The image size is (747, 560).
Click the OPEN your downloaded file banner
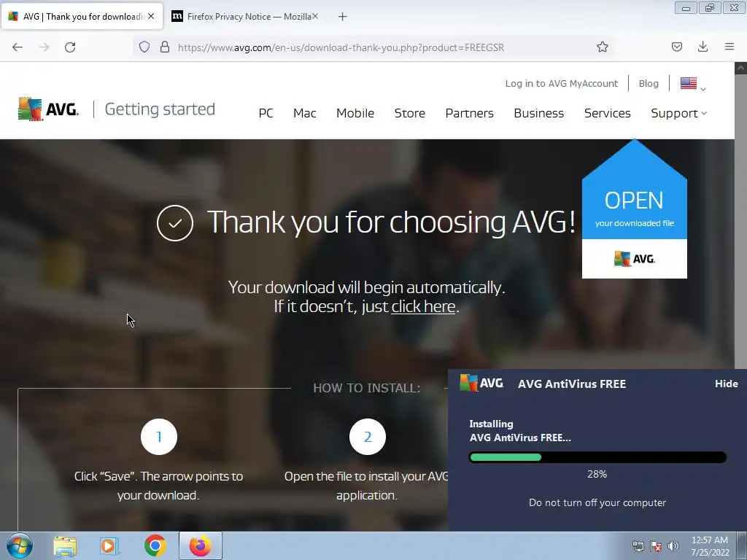[634, 209]
